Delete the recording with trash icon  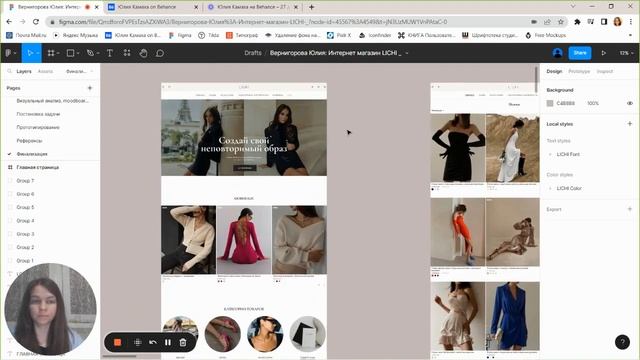pos(183,342)
